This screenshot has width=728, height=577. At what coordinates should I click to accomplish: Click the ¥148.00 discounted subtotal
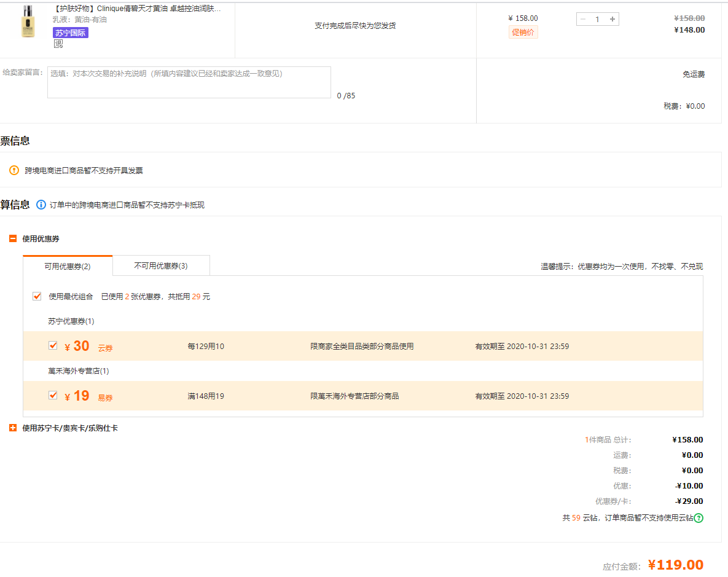click(689, 30)
